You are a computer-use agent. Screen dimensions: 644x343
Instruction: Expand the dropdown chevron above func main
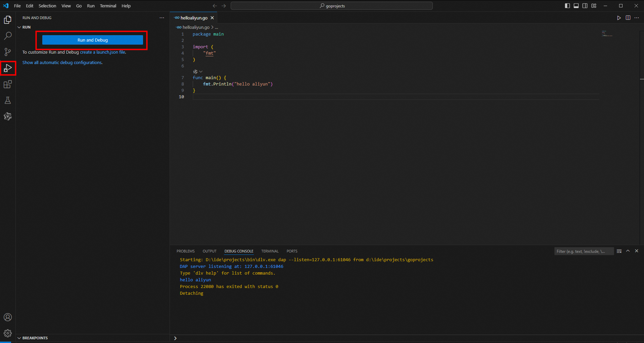[201, 71]
